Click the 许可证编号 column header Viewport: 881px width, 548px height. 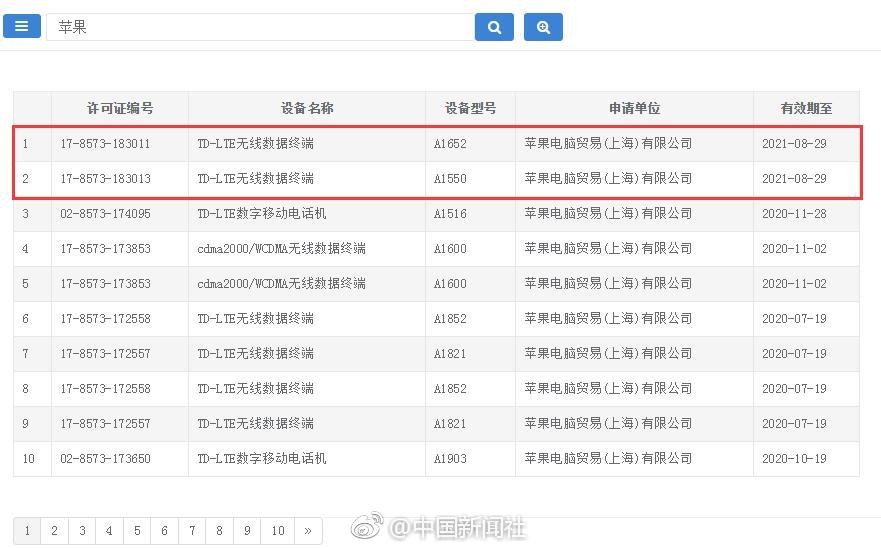(x=120, y=108)
